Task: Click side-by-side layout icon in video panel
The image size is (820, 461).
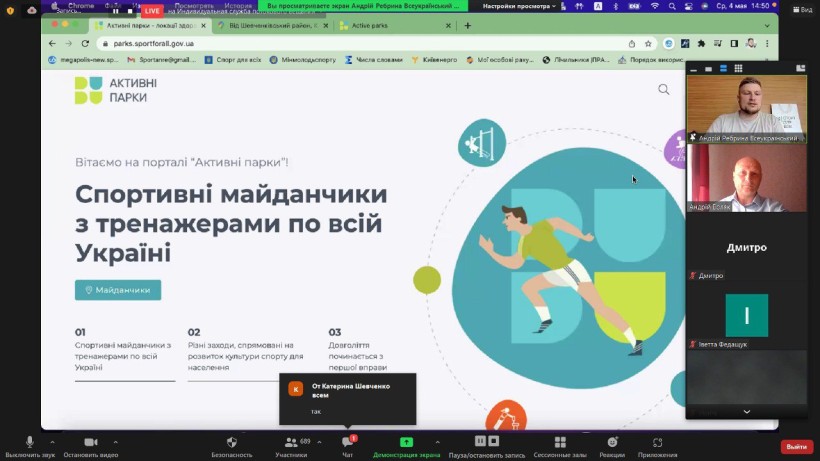Action: (x=800, y=68)
